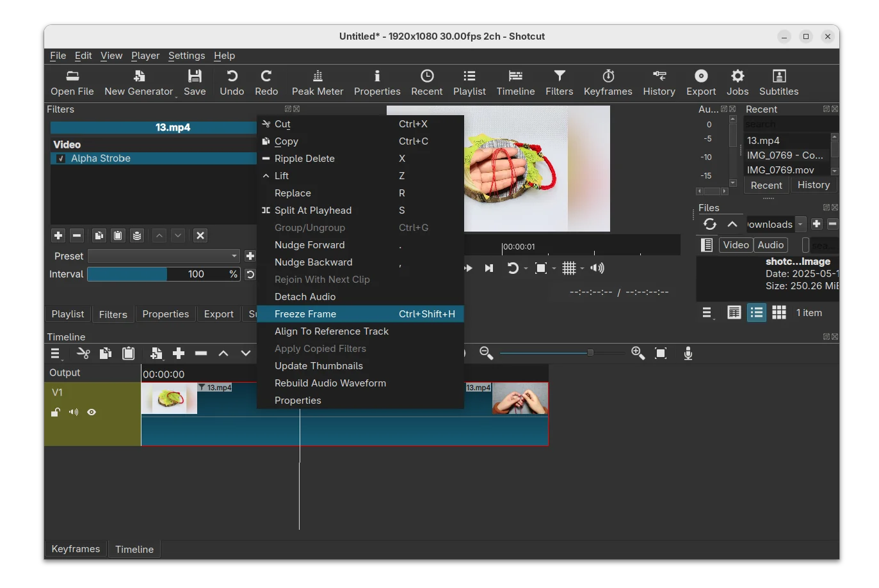
Task: Show the Peak Meter panel
Action: point(318,83)
